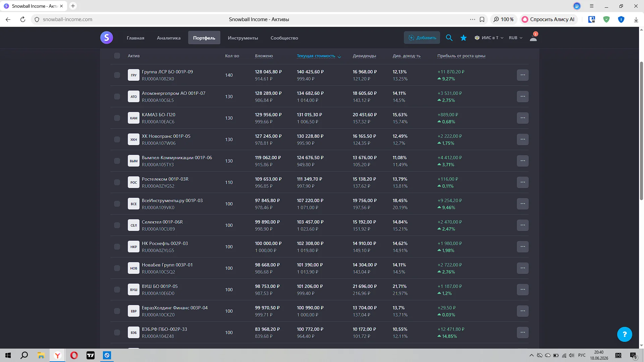Open row actions for ВЭБ.РФ ПБО-002Р-33
Viewport: 644px width, 362px height.
coord(523,333)
